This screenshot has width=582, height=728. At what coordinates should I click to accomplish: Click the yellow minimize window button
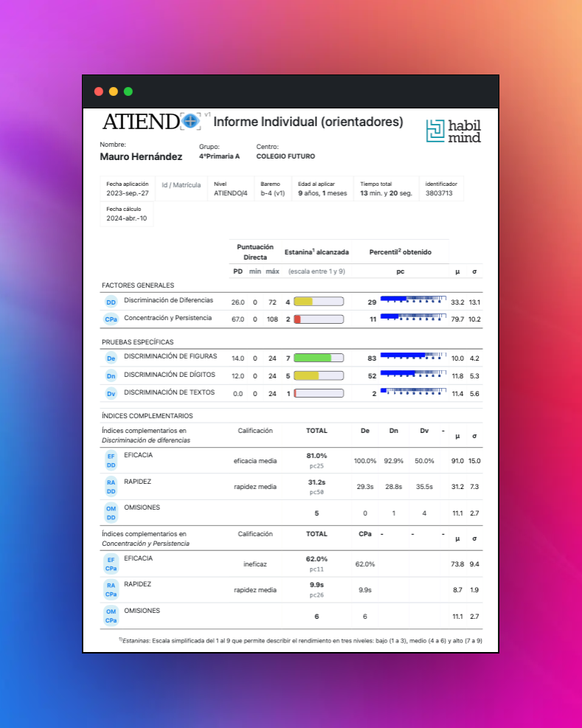[x=114, y=91]
